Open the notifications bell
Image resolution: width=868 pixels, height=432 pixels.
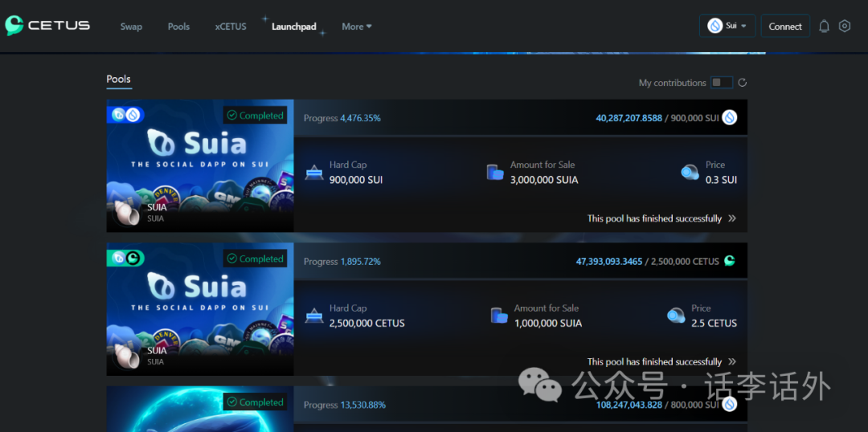pyautogui.click(x=824, y=26)
